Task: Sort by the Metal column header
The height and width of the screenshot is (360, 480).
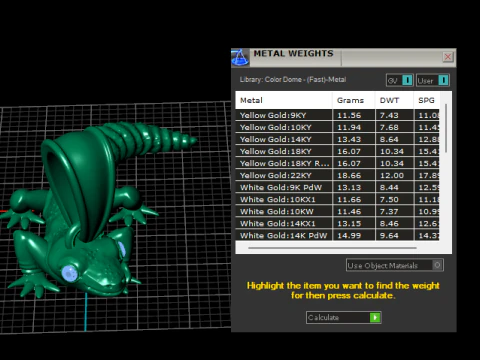Action: (284, 100)
